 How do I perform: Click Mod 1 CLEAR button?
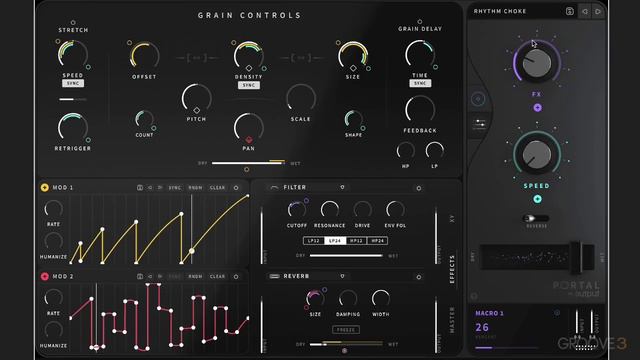click(x=217, y=188)
